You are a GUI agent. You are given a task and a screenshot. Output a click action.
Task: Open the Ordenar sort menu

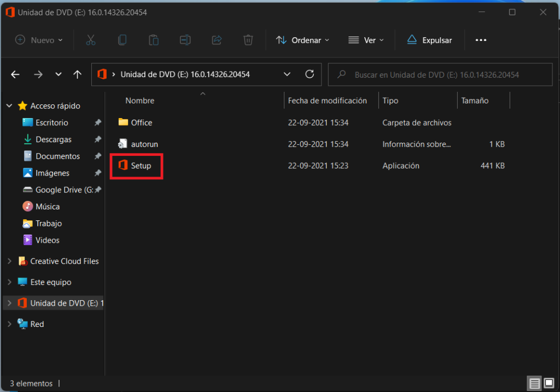(302, 40)
